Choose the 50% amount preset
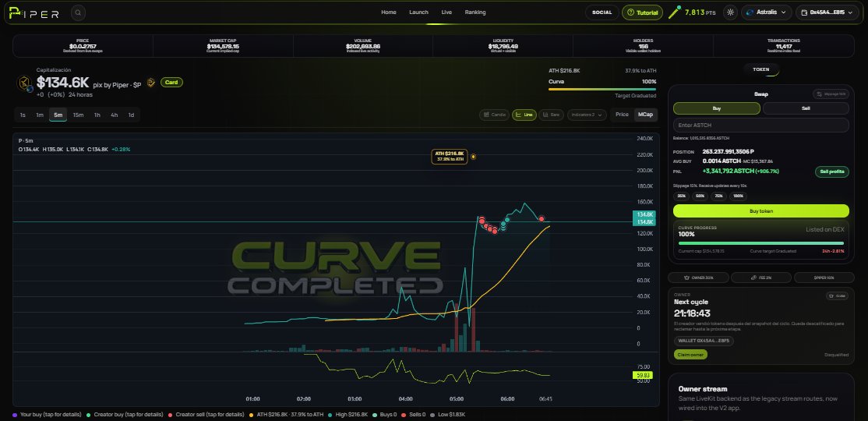The width and height of the screenshot is (868, 421). pyautogui.click(x=700, y=196)
